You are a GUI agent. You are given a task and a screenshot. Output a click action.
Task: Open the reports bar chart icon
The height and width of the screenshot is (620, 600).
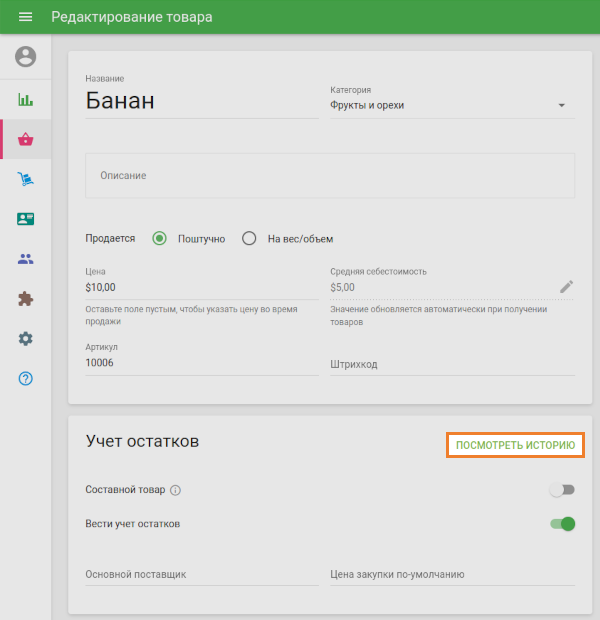tap(26, 100)
